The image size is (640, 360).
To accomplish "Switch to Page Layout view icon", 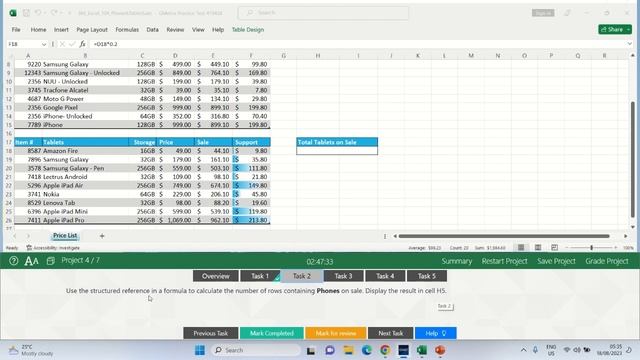I will tap(538, 247).
